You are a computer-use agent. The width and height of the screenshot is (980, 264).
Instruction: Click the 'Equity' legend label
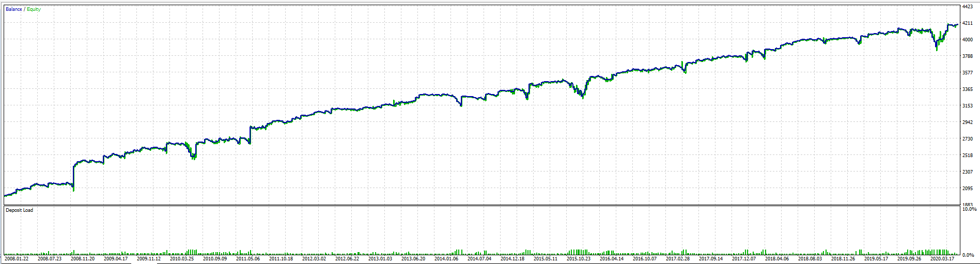pos(34,9)
